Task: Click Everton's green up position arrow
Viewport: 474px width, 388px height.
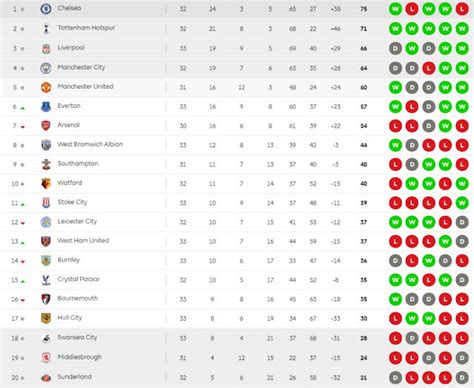Action: (x=23, y=108)
